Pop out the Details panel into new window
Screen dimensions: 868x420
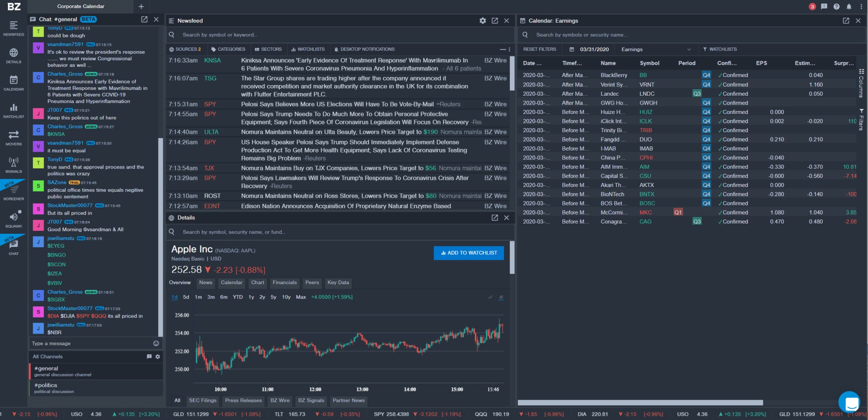(x=495, y=218)
